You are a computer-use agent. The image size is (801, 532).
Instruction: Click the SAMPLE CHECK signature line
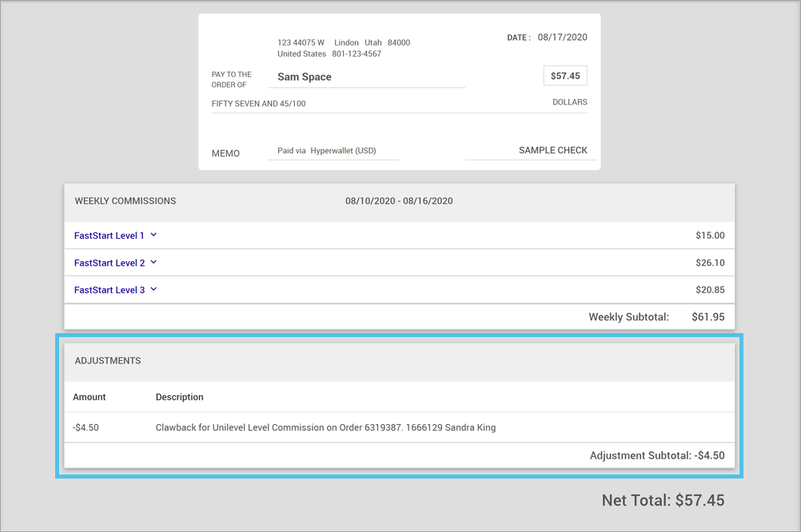552,150
